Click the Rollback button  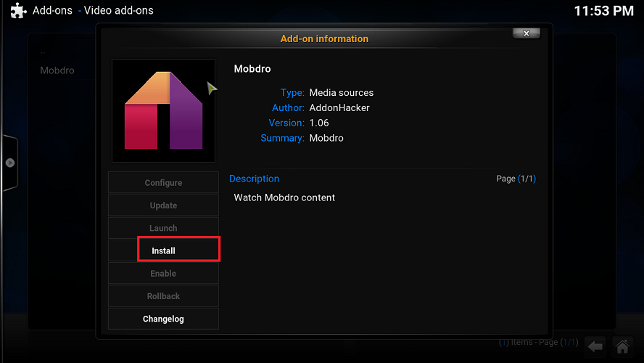click(163, 296)
